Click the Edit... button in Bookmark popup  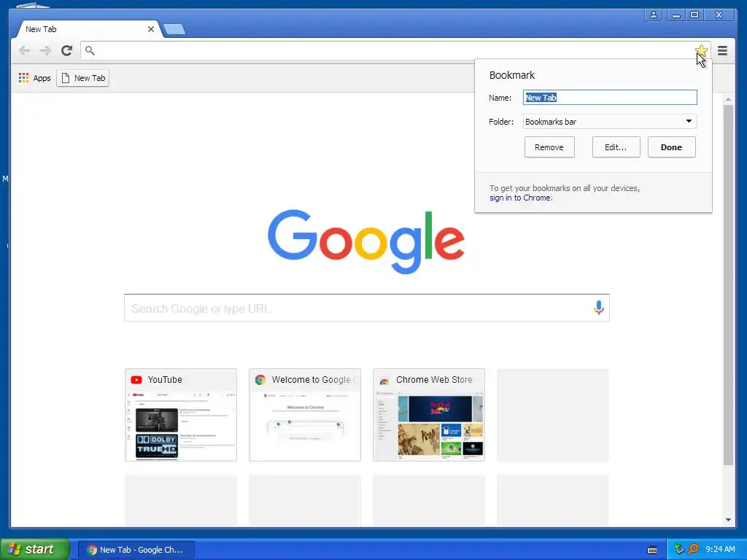pyautogui.click(x=616, y=147)
